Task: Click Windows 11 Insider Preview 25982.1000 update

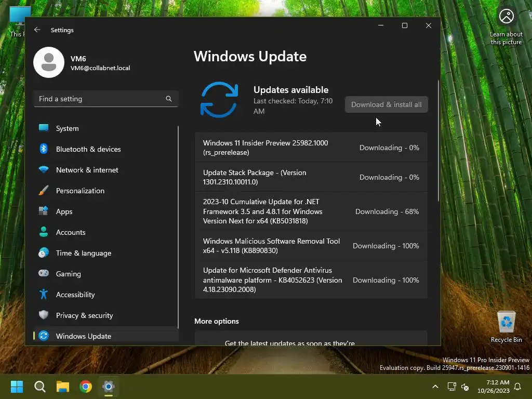Action: point(311,148)
